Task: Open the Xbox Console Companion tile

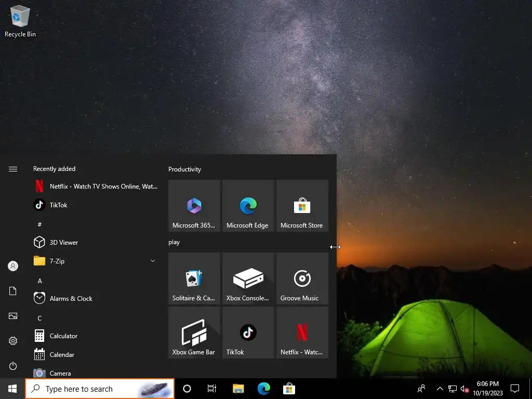Action: pyautogui.click(x=248, y=278)
